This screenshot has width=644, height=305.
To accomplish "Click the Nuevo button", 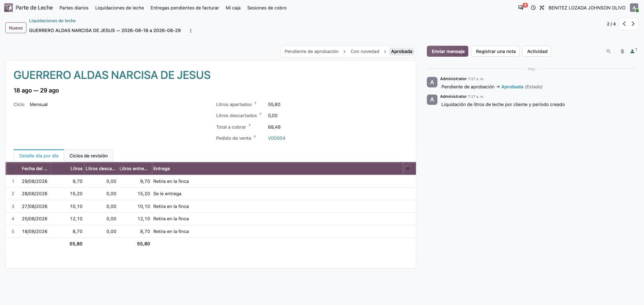I will pyautogui.click(x=16, y=28).
